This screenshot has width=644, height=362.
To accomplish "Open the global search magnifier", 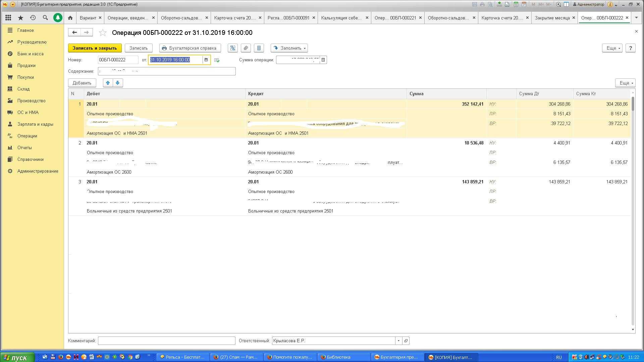I will pyautogui.click(x=45, y=18).
